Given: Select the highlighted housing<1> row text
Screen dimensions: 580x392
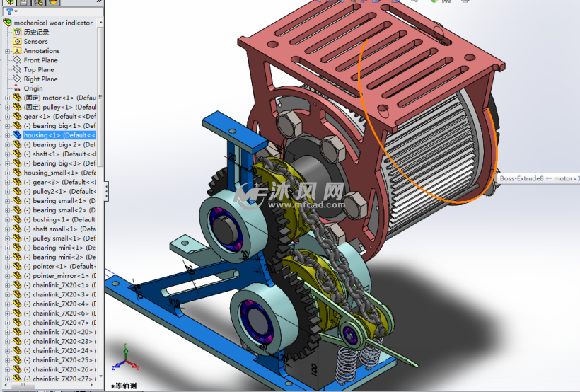Looking at the screenshot, I should coord(59,135).
